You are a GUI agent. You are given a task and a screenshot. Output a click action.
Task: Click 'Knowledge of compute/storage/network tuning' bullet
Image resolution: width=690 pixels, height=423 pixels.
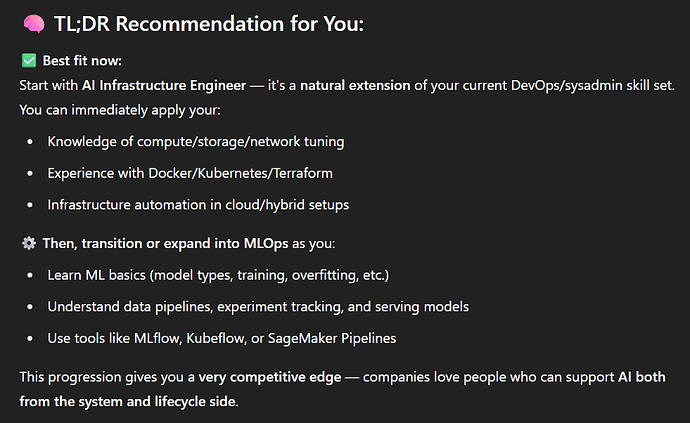[x=196, y=142]
